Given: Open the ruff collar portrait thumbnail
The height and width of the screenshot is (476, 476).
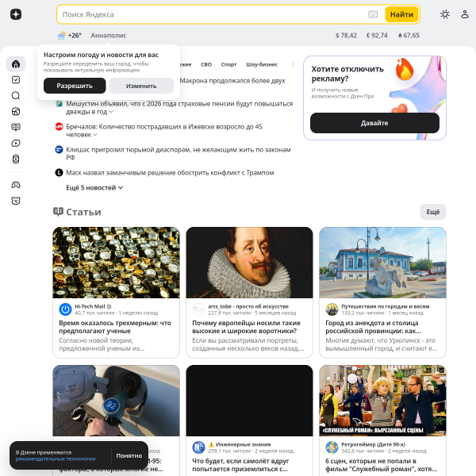Looking at the screenshot, I should [x=249, y=263].
